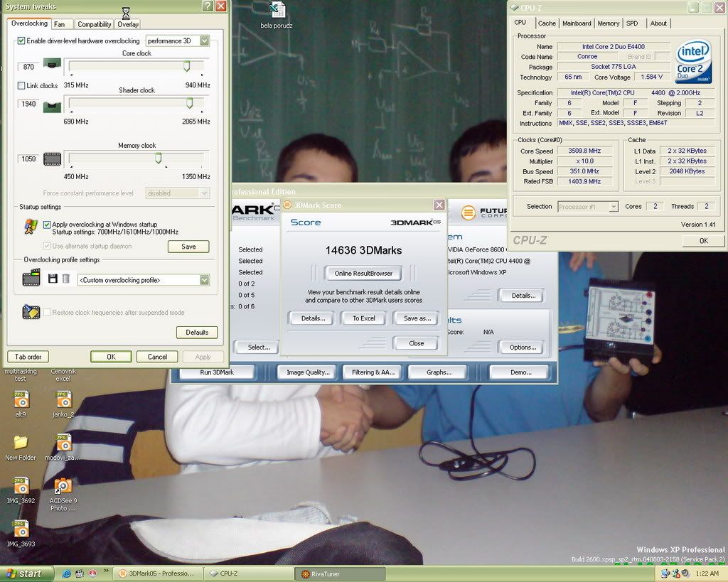The width and height of the screenshot is (728, 582).
Task: Click the Run 3DMark button
Action: point(217,372)
